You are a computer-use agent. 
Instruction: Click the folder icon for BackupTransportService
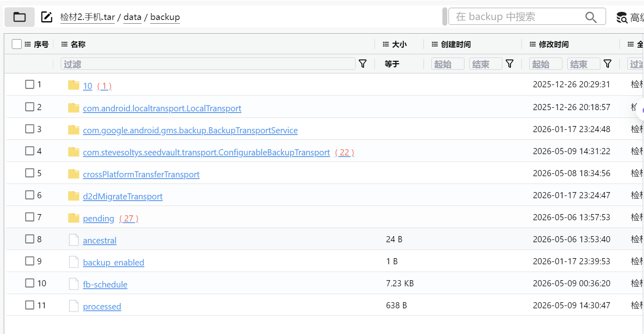pyautogui.click(x=73, y=129)
